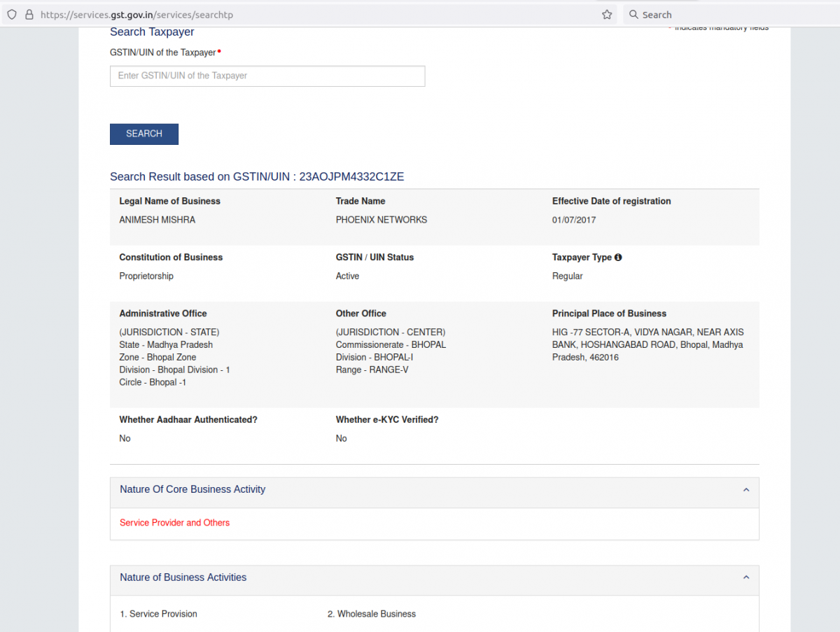The width and height of the screenshot is (840, 632).
Task: Click the site security padlock icon
Action: [29, 15]
